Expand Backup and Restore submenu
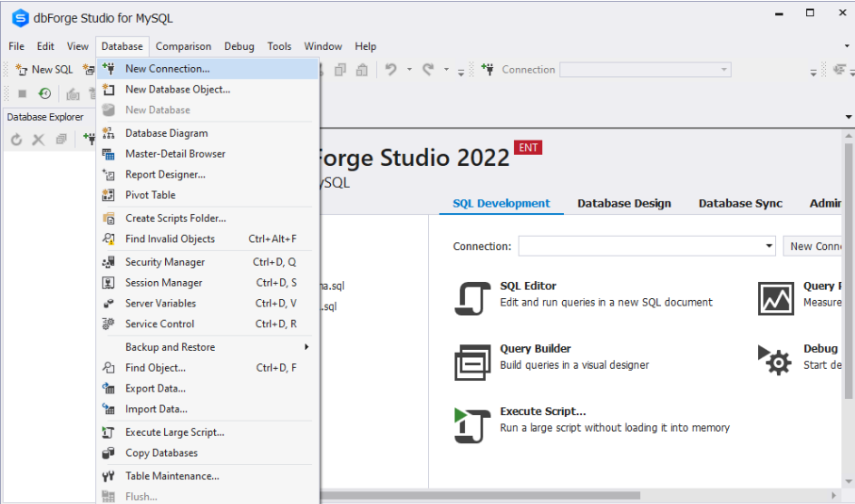 [208, 347]
